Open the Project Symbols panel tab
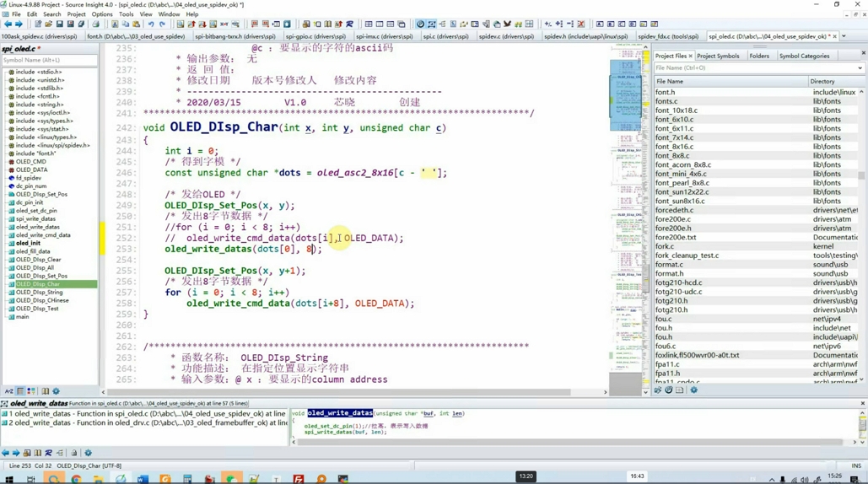This screenshot has width=868, height=484. tap(718, 56)
